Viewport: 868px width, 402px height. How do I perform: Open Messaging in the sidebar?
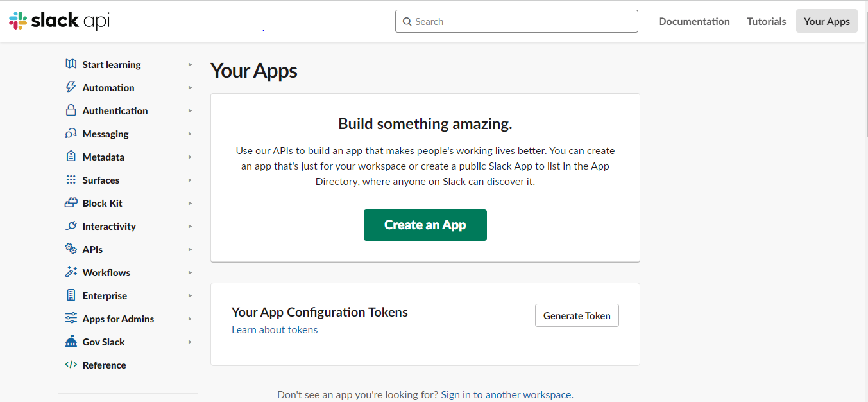click(105, 134)
